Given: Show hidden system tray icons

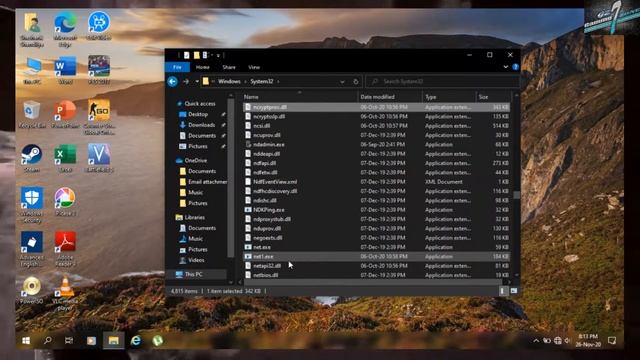Looking at the screenshot, I should pyautogui.click(x=536, y=340).
